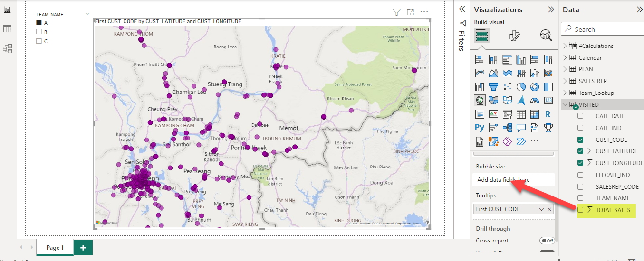This screenshot has height=261, width=644.
Task: Choose the KPI visual
Action: click(x=493, y=114)
